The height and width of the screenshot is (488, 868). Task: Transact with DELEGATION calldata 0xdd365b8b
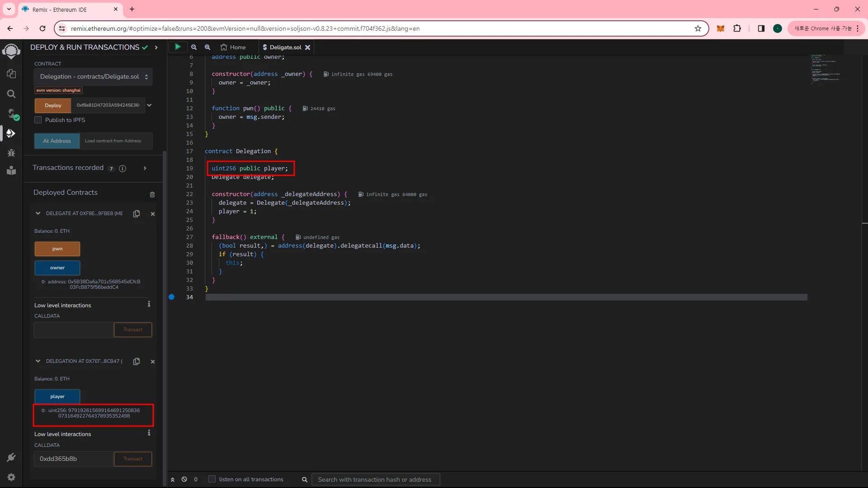point(133,459)
